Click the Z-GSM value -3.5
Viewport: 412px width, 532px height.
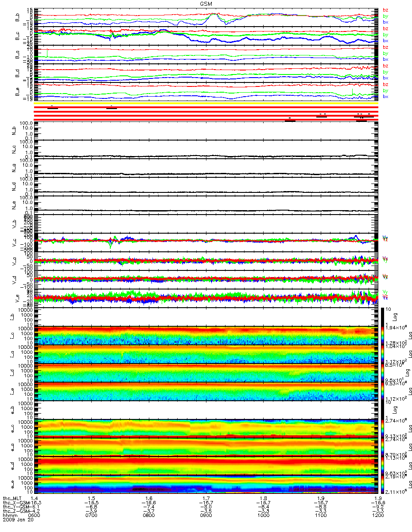pyautogui.click(x=206, y=511)
